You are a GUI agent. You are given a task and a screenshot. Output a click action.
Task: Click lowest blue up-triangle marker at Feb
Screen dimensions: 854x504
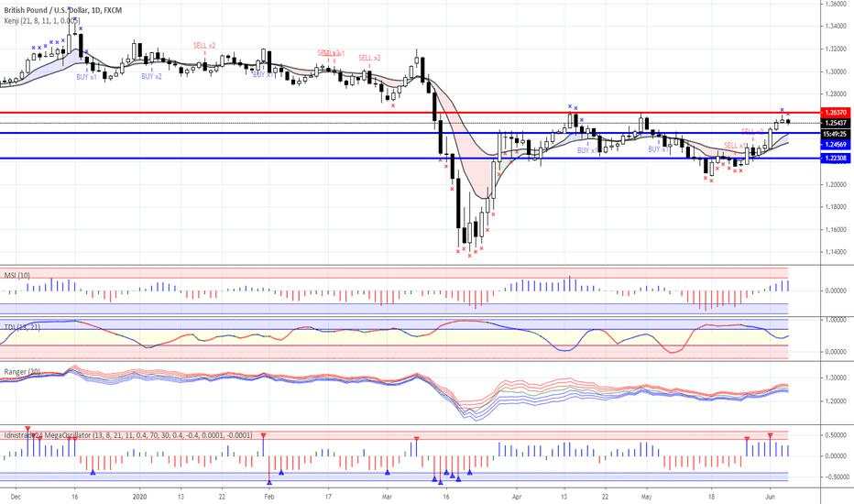coord(269,482)
